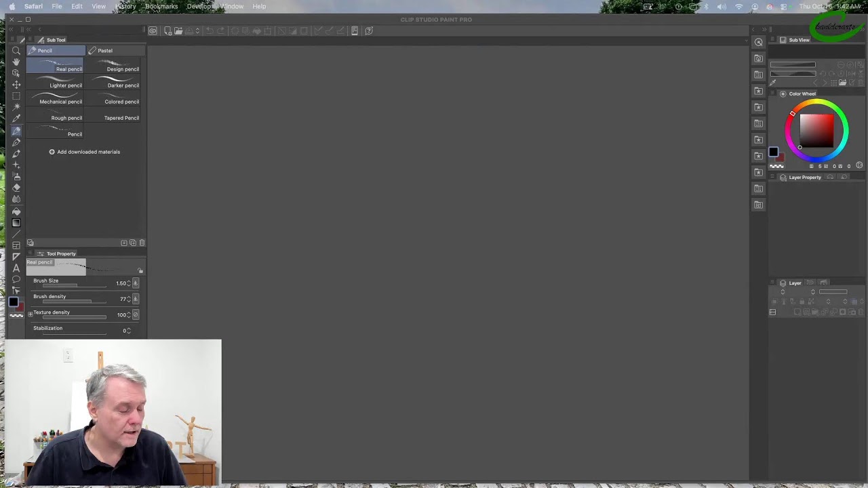Viewport: 868px width, 488px height.
Task: Select the Pencil tool in toolbar
Action: pyautogui.click(x=16, y=131)
